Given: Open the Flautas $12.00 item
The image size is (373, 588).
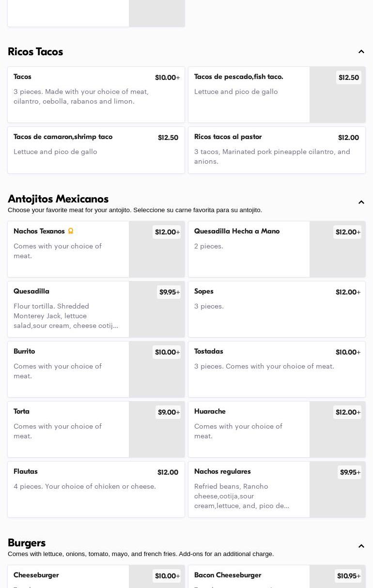Looking at the screenshot, I should (x=96, y=489).
